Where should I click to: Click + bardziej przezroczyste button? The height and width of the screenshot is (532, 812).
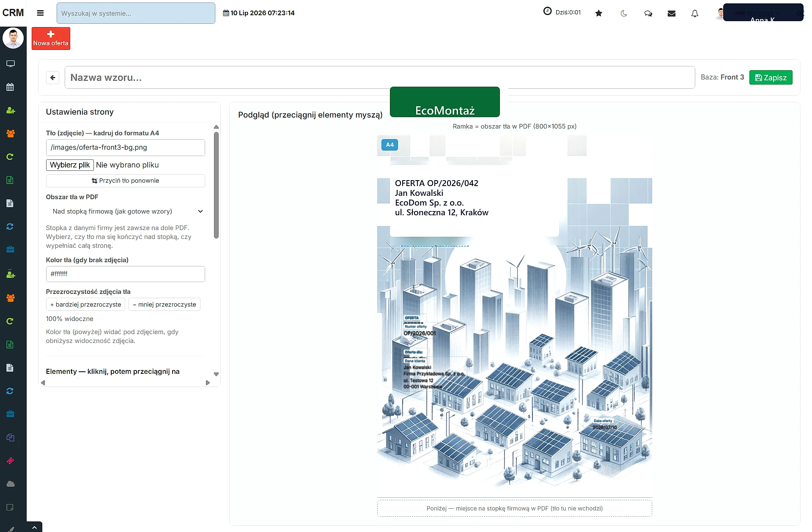(85, 304)
